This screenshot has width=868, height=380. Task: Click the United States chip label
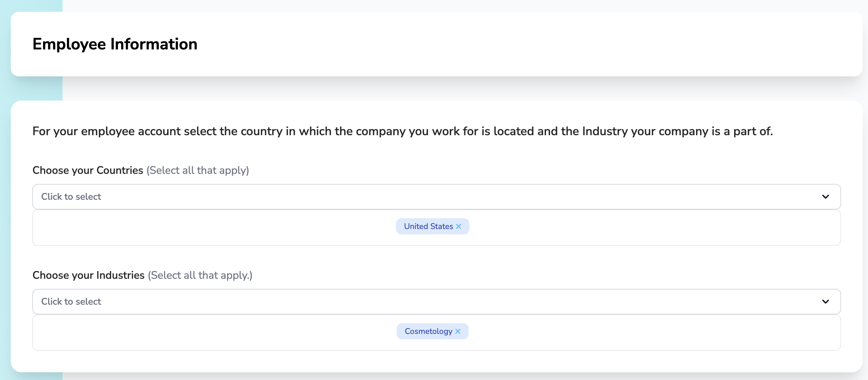click(428, 226)
